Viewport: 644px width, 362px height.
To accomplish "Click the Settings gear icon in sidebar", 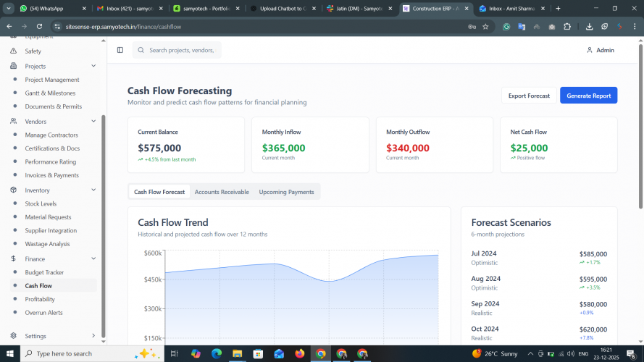I will click(x=14, y=336).
